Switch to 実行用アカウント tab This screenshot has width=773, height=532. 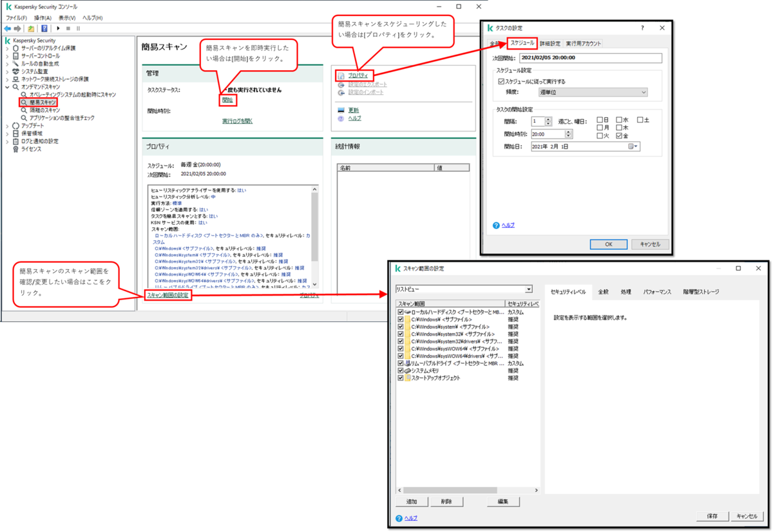point(584,44)
